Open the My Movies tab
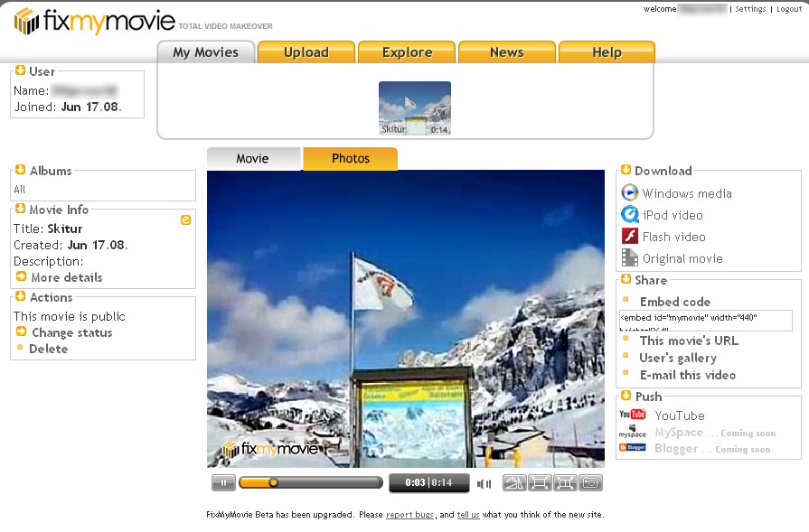The width and height of the screenshot is (809, 532). [206, 52]
